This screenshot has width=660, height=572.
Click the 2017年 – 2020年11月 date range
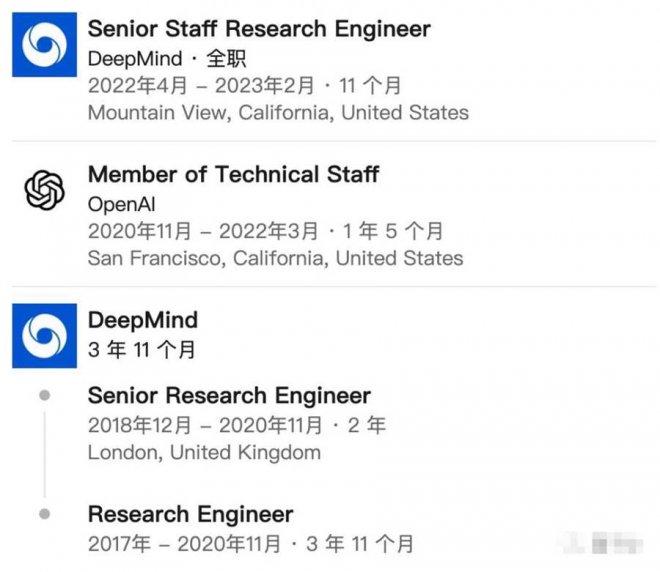(250, 544)
